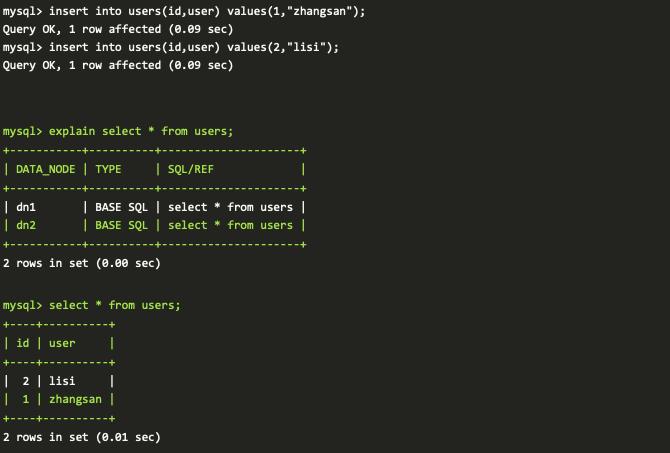
Task: Click the DATA_NODE column header
Action: (45, 169)
